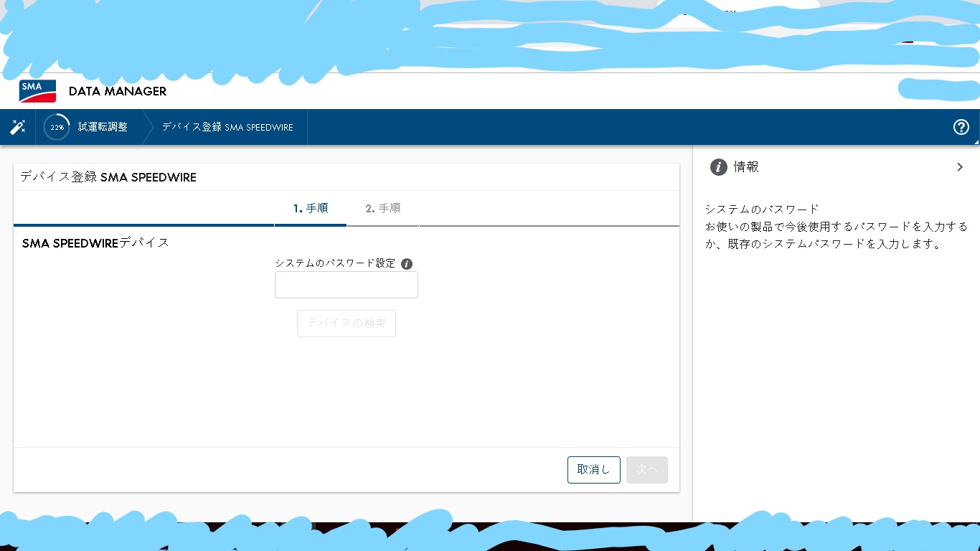This screenshot has height=551, width=980.
Task: Select デバイス登録 SMA SPEEDWIRE breadcrumb
Action: [227, 127]
